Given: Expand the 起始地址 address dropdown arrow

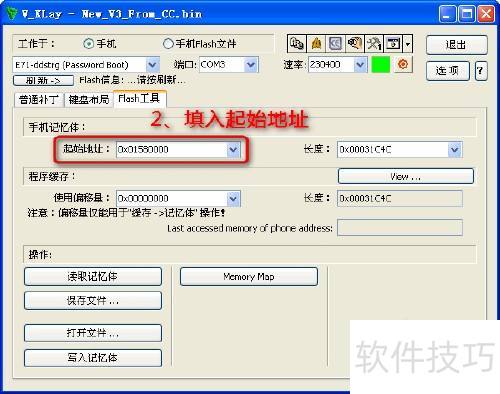Looking at the screenshot, I should (x=233, y=150).
